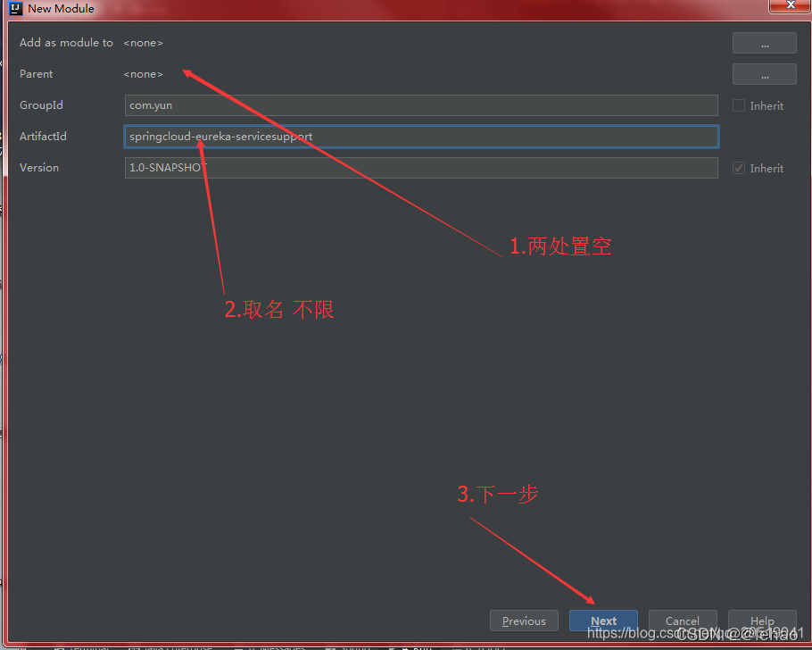Screen dimensions: 812x650
Task: Click the 'Add as module to' label
Action: pyautogui.click(x=66, y=43)
